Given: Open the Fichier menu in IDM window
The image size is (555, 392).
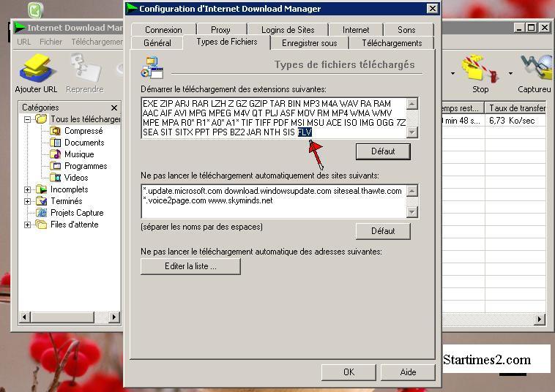Looking at the screenshot, I should [51, 42].
